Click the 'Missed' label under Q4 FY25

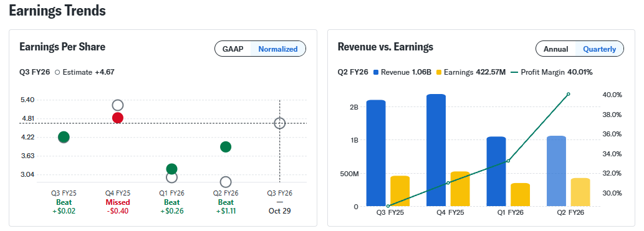pos(117,202)
